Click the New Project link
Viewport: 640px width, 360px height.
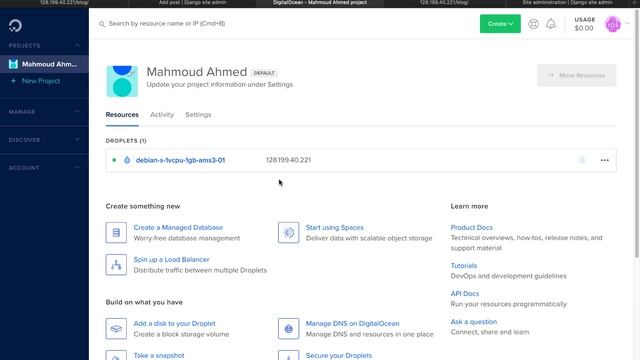(x=41, y=81)
